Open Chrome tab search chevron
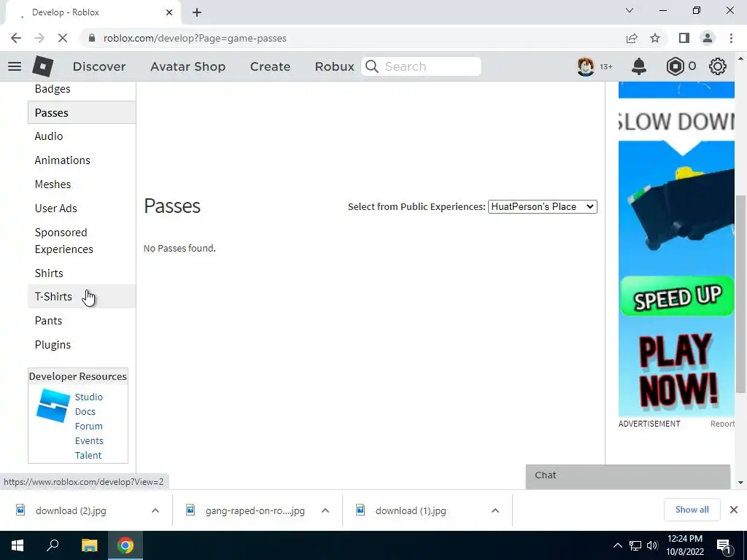Screen dimensions: 747x560 pyautogui.click(x=630, y=10)
